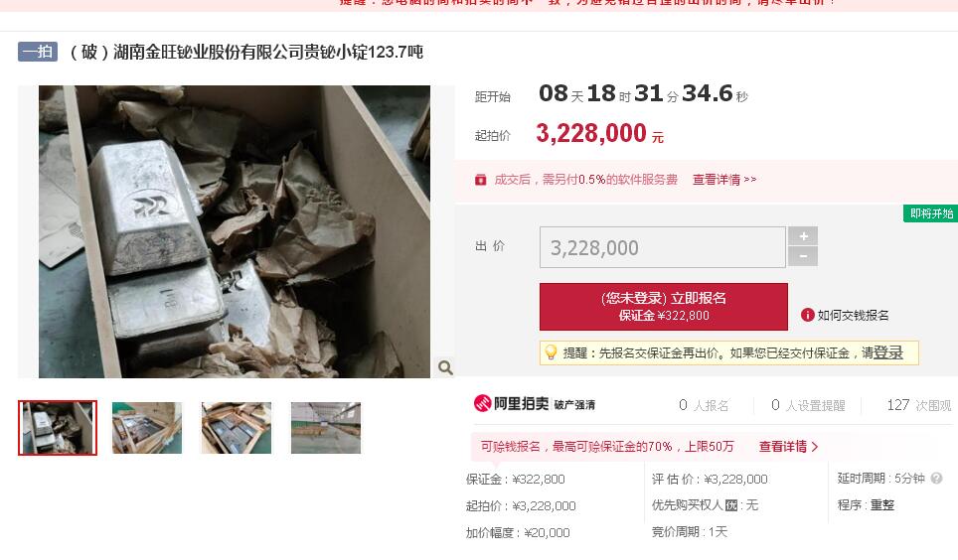This screenshot has width=958, height=560.
Task: Click the red fee icon before 成交后
Action: coord(481,180)
